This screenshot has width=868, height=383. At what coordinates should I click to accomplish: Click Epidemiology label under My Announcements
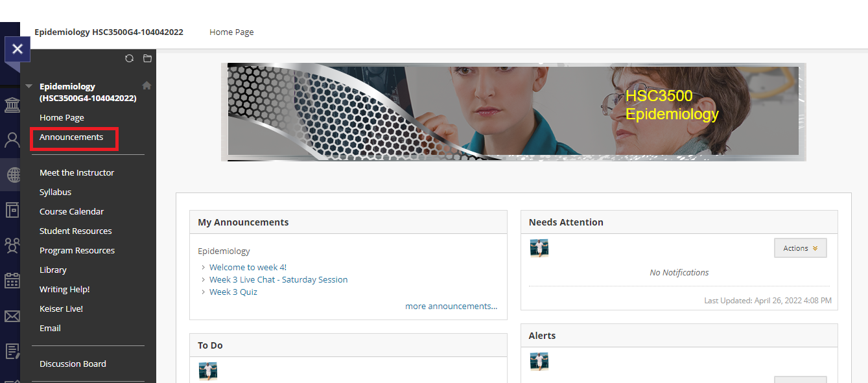coord(224,251)
